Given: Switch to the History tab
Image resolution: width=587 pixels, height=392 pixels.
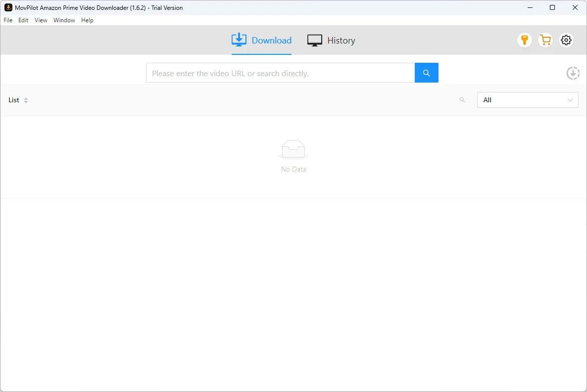Looking at the screenshot, I should click(331, 41).
